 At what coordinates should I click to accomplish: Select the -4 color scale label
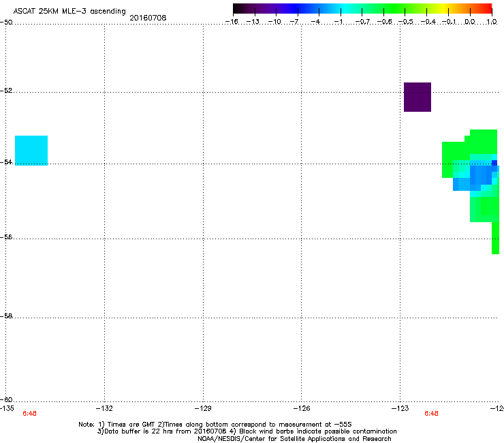coord(315,22)
